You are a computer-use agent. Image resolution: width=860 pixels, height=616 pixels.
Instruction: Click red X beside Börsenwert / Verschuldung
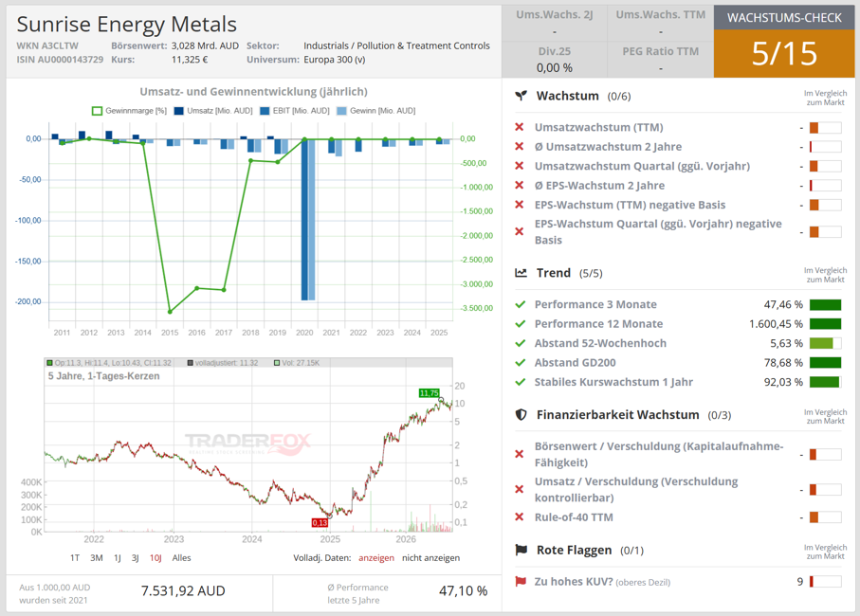click(x=520, y=454)
